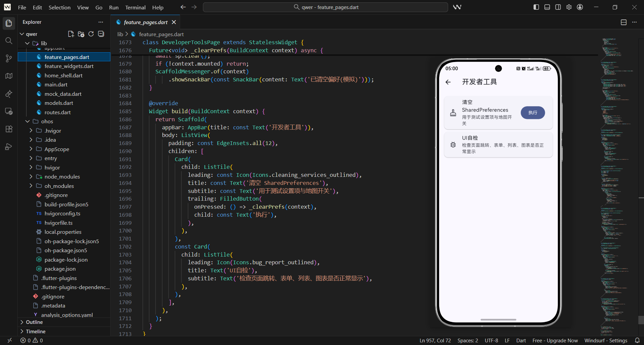Image resolution: width=644 pixels, height=345 pixels.
Task: Split the editor to the right
Action: [624, 22]
